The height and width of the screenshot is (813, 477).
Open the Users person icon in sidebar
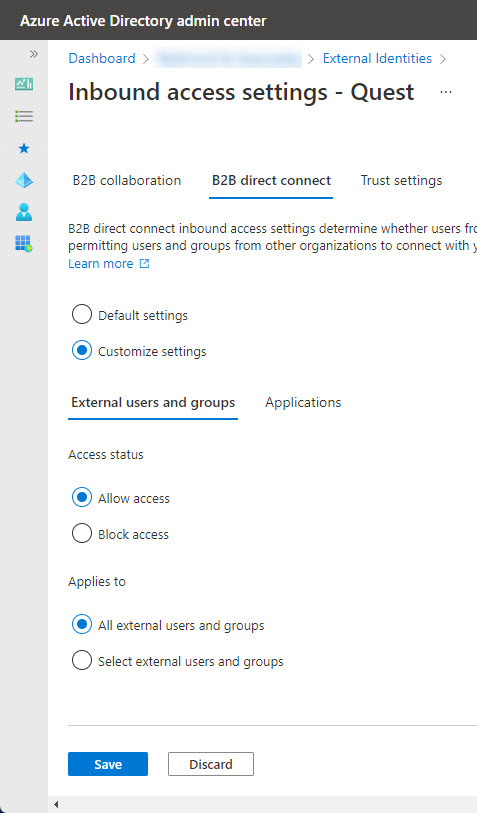[24, 212]
